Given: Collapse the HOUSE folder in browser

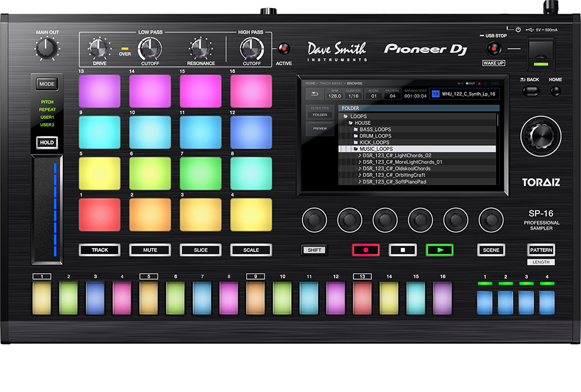Looking at the screenshot, I should tap(351, 123).
